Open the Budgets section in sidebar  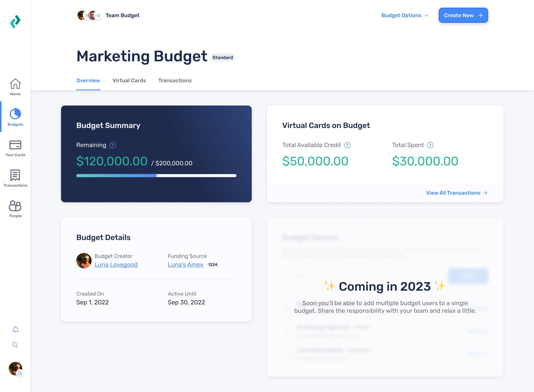[x=15, y=117]
